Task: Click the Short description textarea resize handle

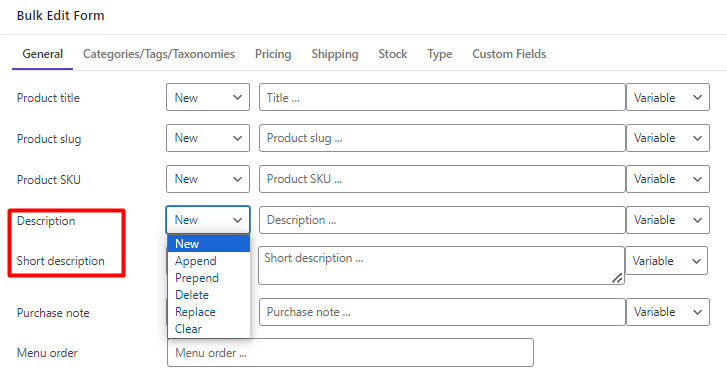Action: coord(617,278)
